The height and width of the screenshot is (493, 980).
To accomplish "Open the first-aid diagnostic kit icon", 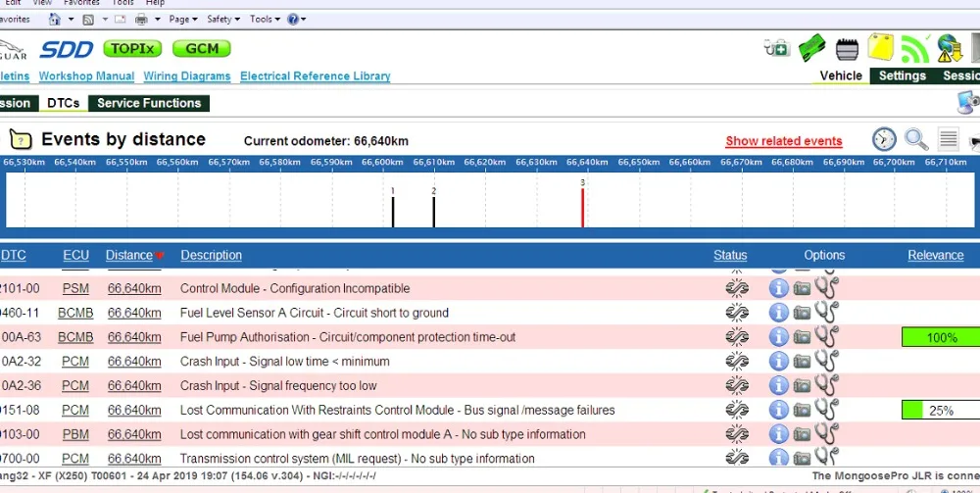I will tap(776, 47).
